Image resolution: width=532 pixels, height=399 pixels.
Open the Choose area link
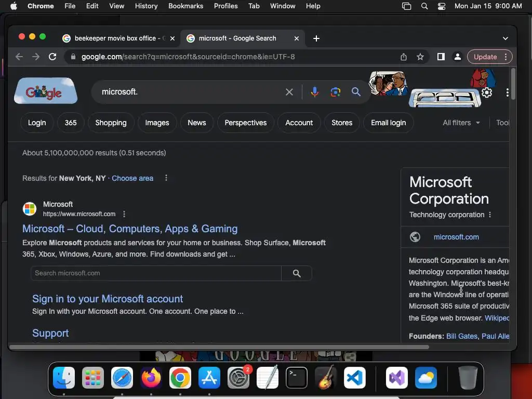pos(132,178)
